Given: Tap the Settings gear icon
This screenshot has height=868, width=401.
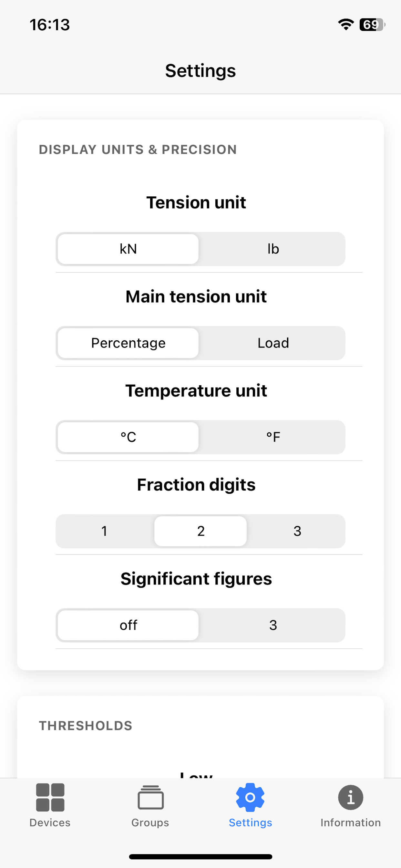Looking at the screenshot, I should coord(250,797).
